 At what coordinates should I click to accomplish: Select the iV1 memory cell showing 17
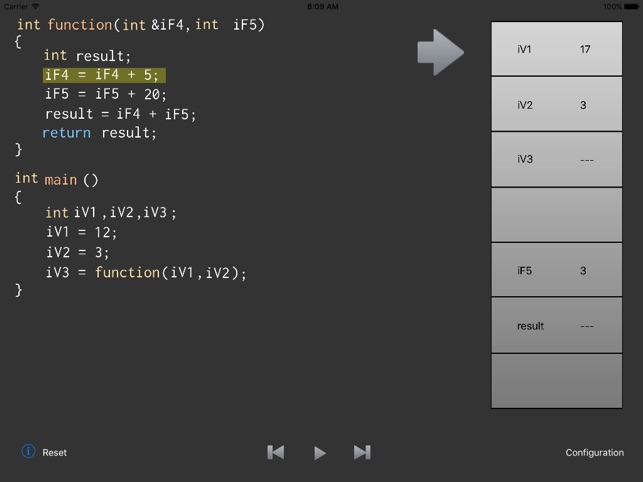click(x=556, y=49)
